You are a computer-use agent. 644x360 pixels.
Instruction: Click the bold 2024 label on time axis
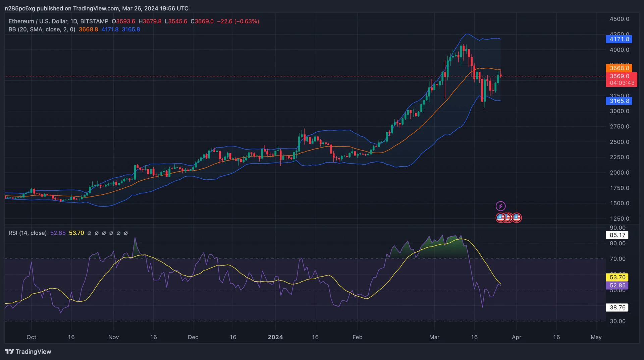coord(275,337)
